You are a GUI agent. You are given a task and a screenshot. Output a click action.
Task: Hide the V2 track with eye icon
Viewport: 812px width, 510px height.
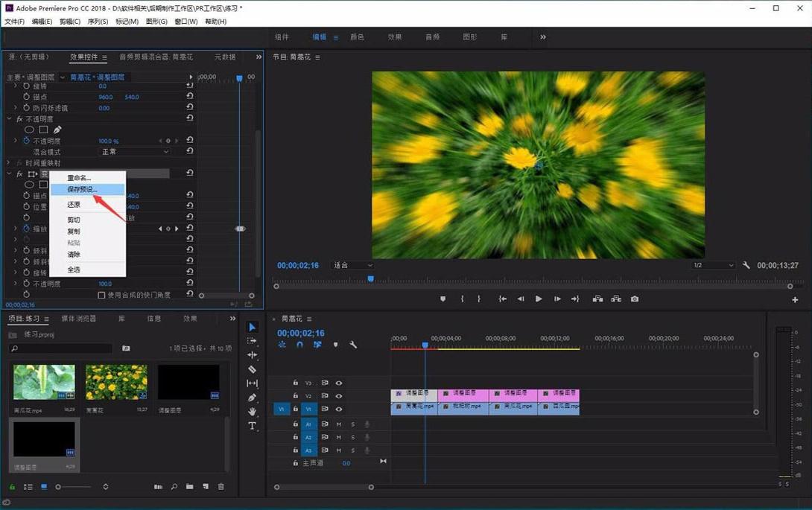(338, 396)
